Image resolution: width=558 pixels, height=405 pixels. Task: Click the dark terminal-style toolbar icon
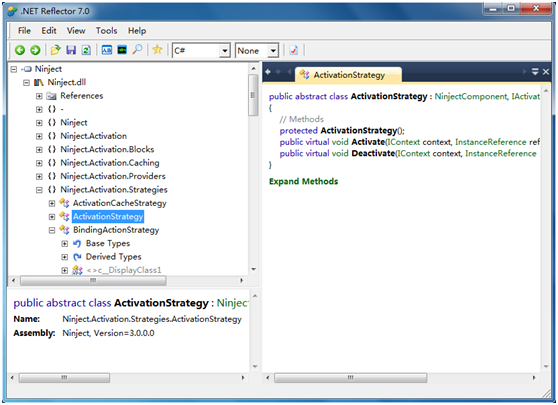tap(122, 50)
